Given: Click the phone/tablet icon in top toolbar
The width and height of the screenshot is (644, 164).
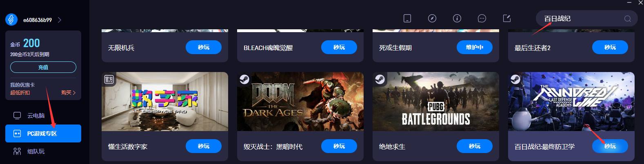Looking at the screenshot, I should coord(407,18).
